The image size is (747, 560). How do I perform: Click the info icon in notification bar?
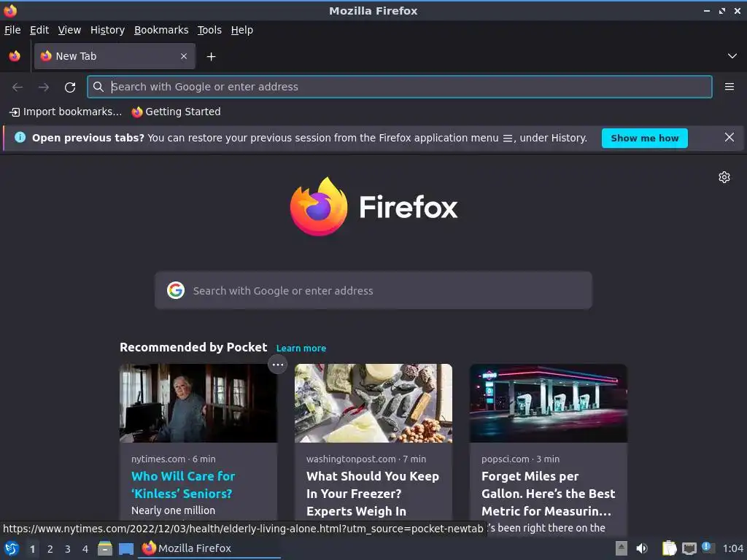(x=20, y=138)
